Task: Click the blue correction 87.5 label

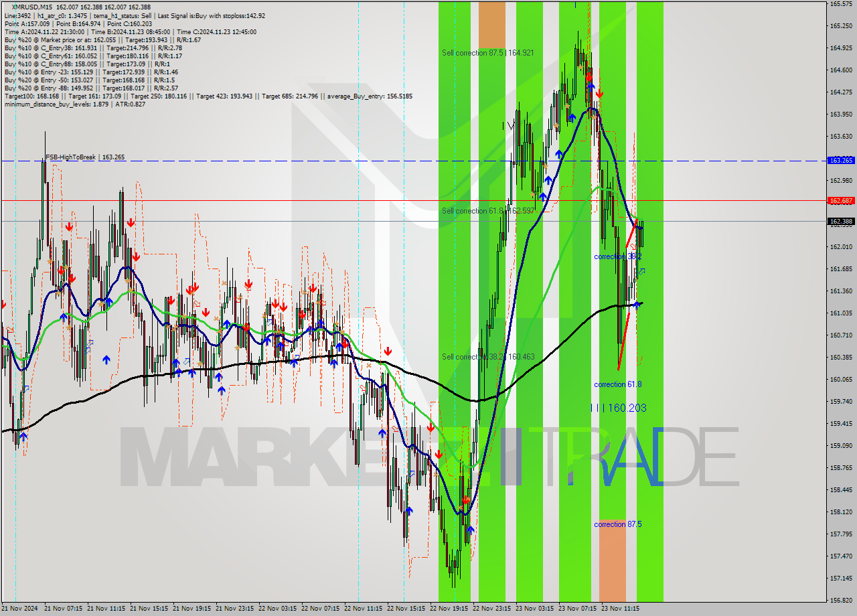Action: (x=617, y=524)
